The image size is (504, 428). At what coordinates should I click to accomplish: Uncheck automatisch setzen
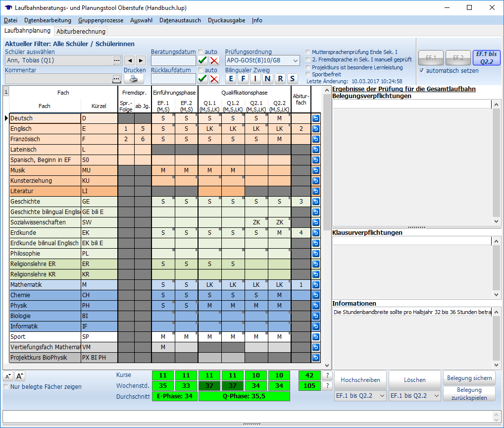[422, 70]
